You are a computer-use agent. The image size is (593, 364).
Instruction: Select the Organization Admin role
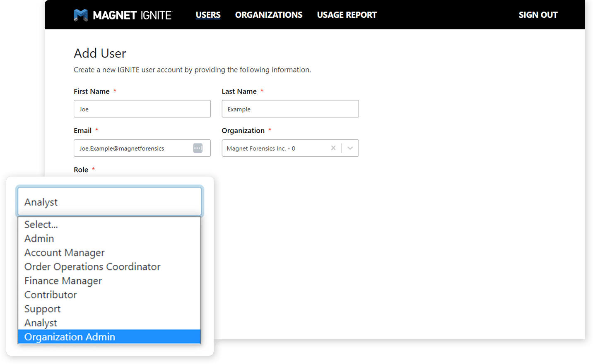[x=109, y=337]
